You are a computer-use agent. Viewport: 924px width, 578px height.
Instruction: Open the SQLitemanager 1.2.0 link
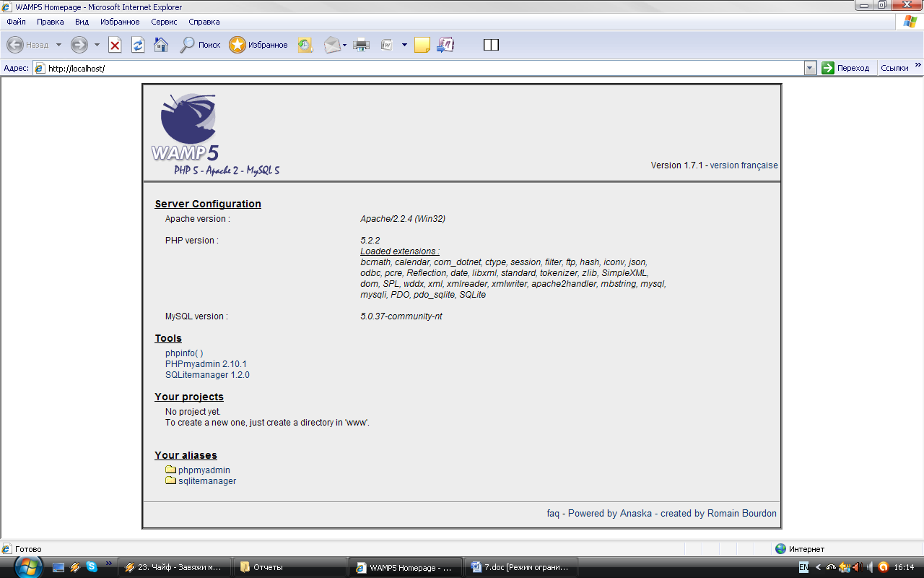click(x=207, y=375)
